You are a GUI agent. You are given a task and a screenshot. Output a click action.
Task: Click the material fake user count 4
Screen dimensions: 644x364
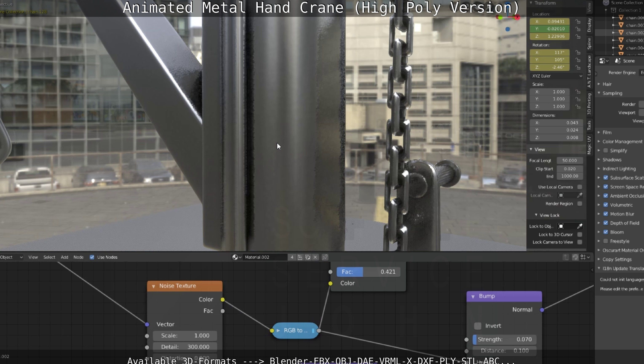(x=292, y=257)
